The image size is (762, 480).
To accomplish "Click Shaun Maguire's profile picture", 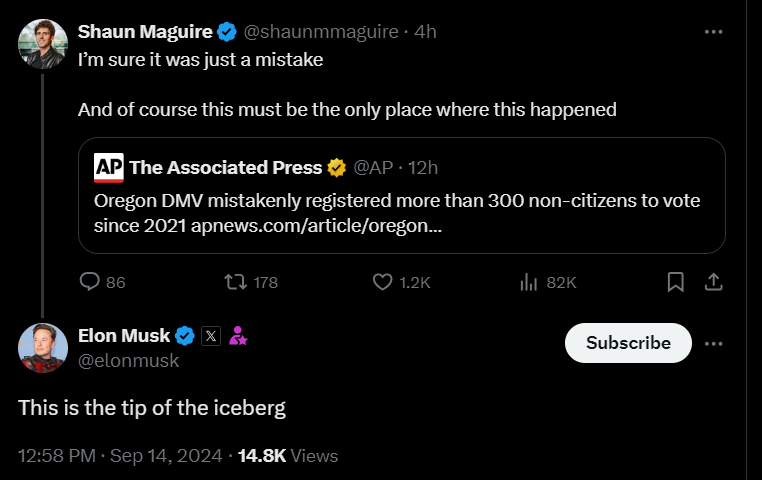I will [x=43, y=44].
